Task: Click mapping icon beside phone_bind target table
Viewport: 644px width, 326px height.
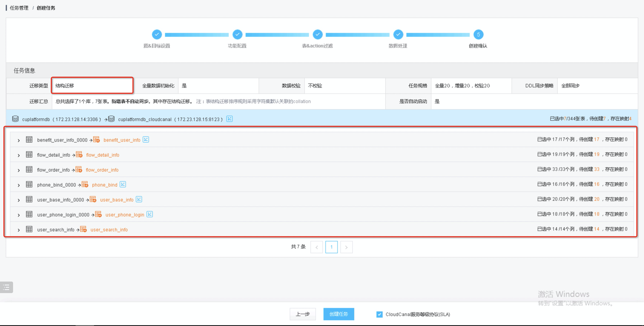Action: coord(123,184)
